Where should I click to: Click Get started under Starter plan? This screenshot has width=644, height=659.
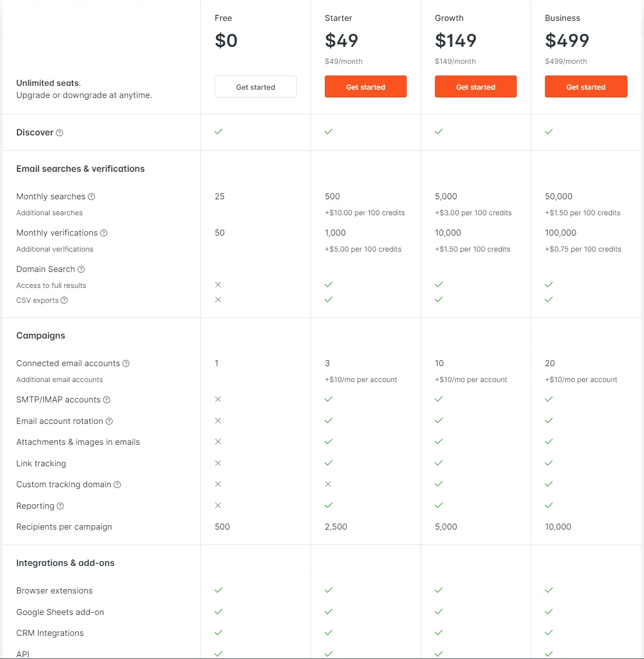(x=365, y=86)
